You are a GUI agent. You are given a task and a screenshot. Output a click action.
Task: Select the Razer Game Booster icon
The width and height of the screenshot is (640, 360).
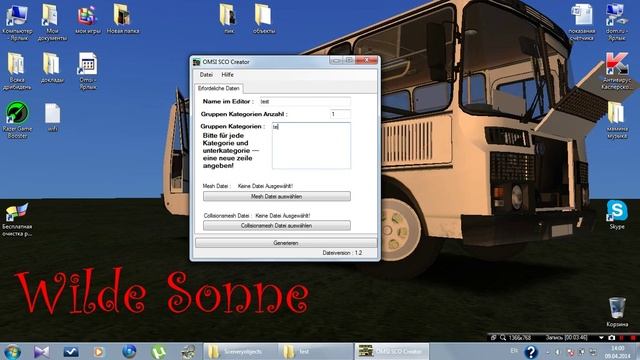tap(17, 120)
